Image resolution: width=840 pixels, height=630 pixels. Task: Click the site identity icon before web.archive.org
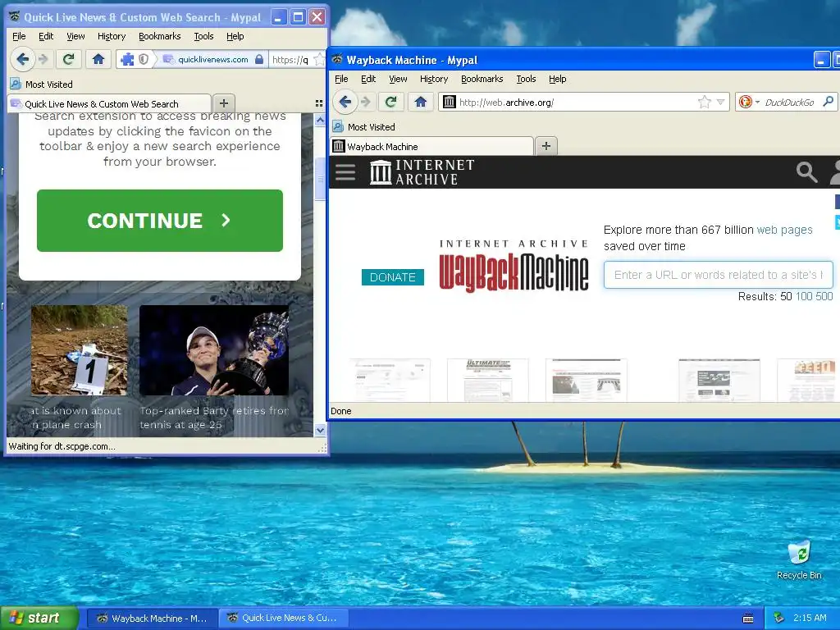(449, 102)
